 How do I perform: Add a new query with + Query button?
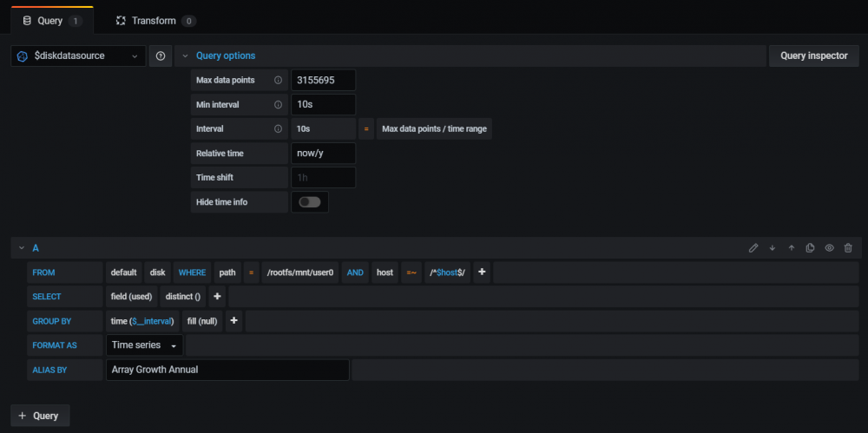click(x=41, y=416)
